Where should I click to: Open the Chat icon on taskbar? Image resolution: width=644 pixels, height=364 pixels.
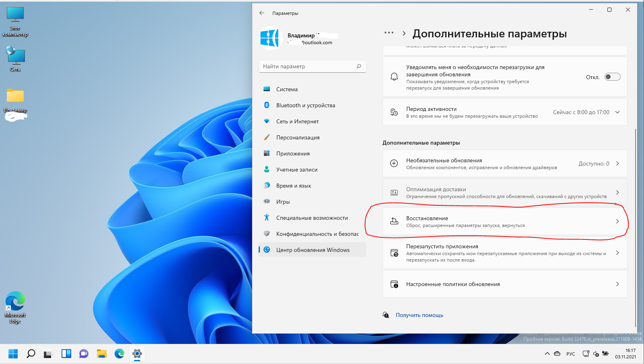[84, 354]
